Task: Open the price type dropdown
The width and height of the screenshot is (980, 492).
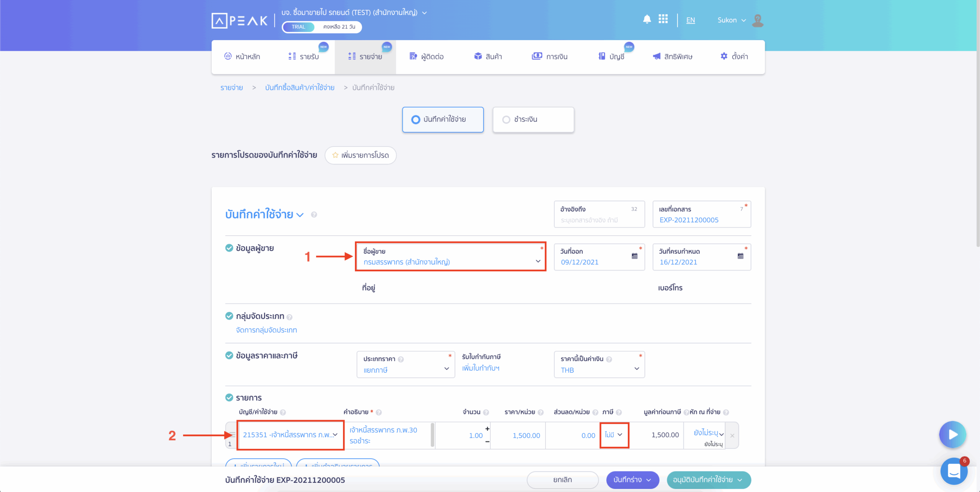Action: [406, 365]
